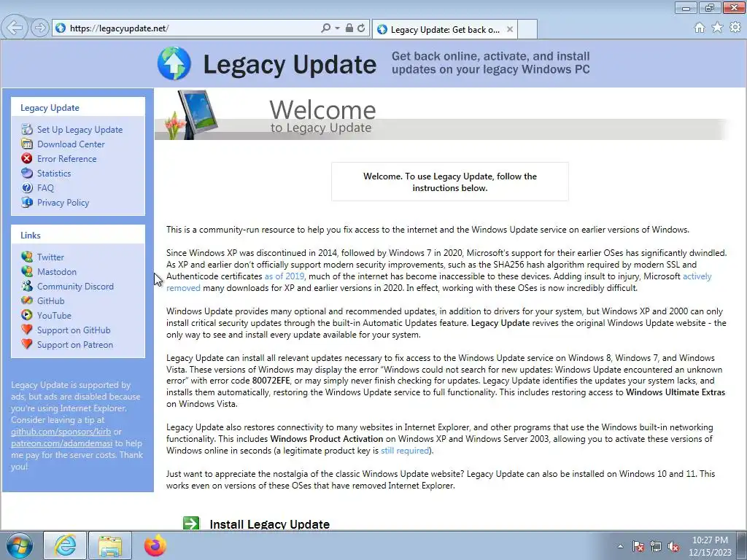747x560 pixels.
Task: Follow the github.com/sponsors/kirb link
Action: point(61,432)
